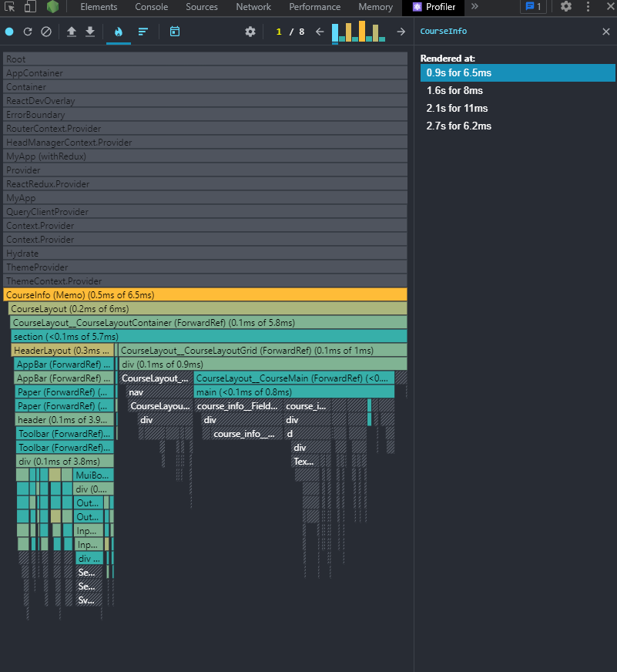
Task: Select MyApp (withRedux) row
Action: 205,156
